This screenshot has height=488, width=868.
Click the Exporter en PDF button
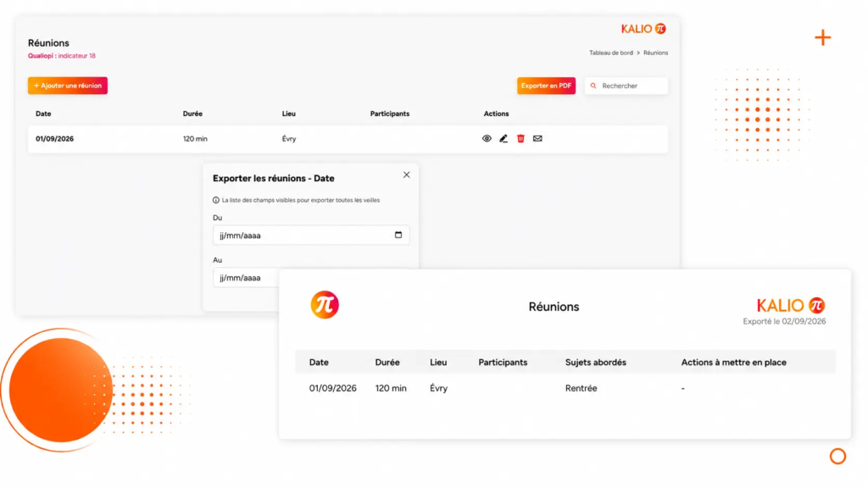coord(546,86)
